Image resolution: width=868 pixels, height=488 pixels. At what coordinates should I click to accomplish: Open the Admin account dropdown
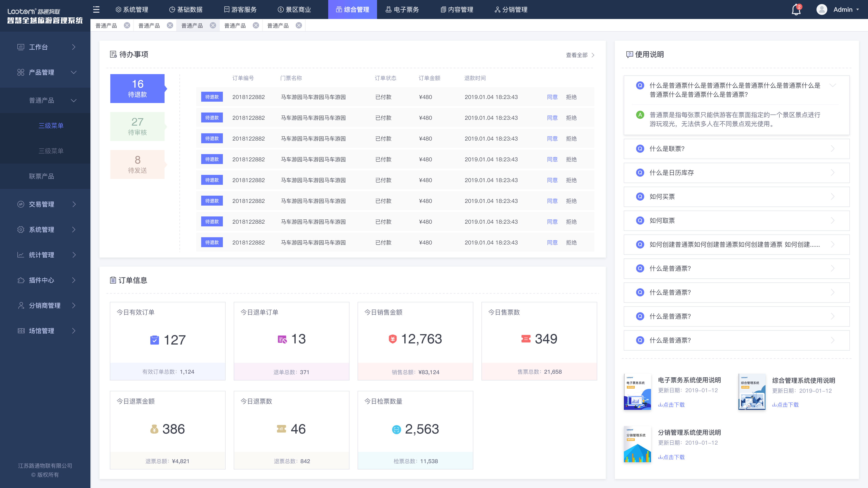(x=846, y=9)
